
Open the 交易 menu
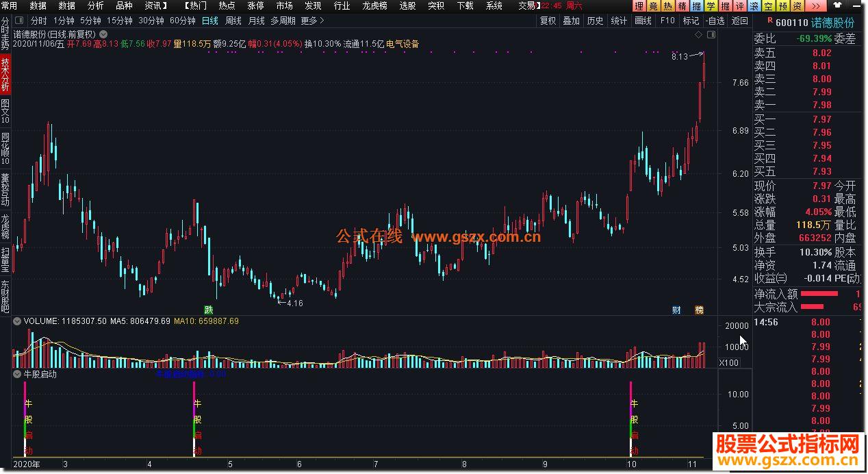527,5
